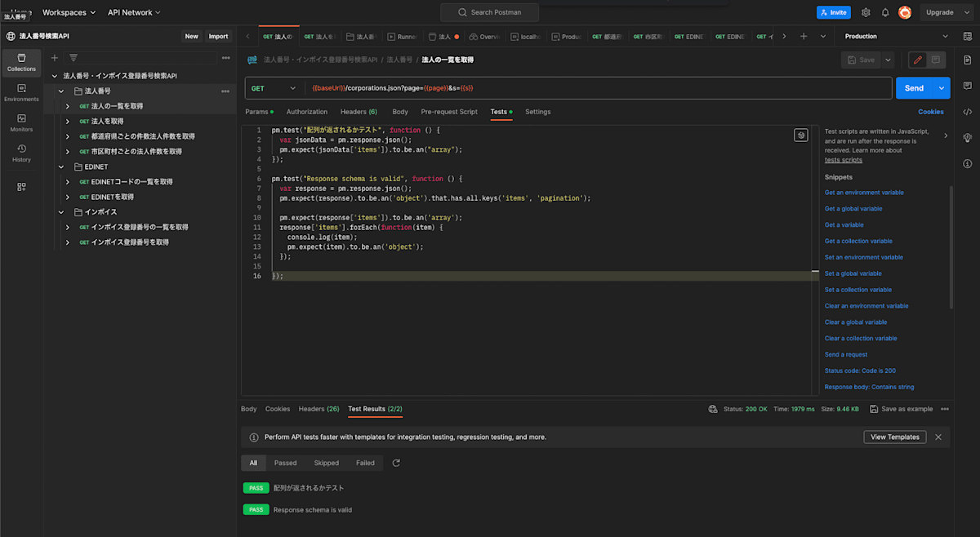Switch to the Params tab
This screenshot has width=980, height=537.
coord(259,112)
